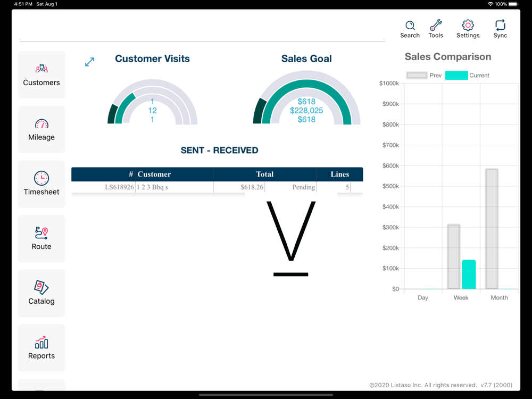The image size is (532, 399).
Task: Open the Search magnifier icon
Action: 410,26
